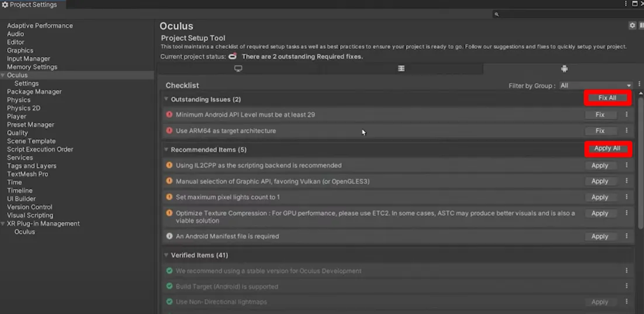Screen dimensions: 644x314
Task: Select Script Execution Order in sidebar
Action: 40,149
